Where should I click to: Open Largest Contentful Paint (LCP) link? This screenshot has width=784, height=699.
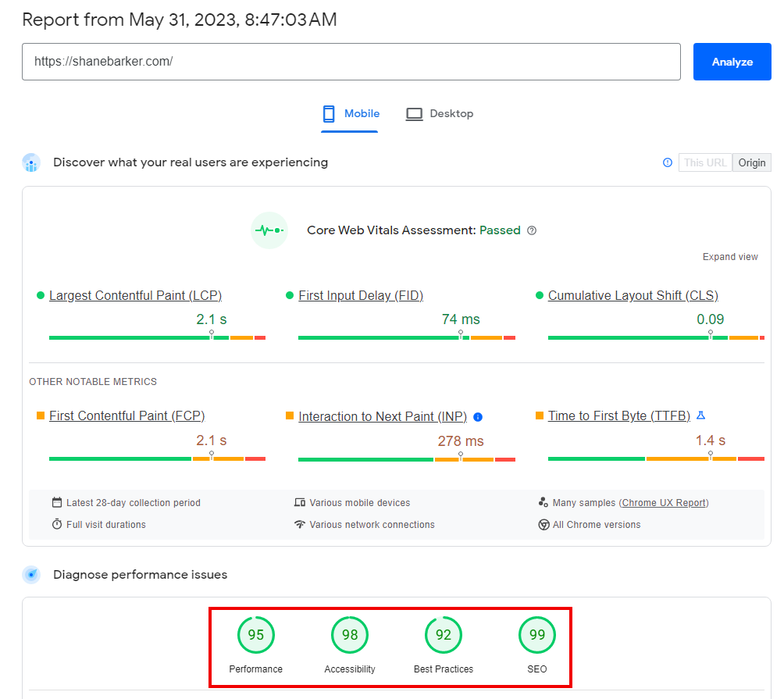click(136, 295)
